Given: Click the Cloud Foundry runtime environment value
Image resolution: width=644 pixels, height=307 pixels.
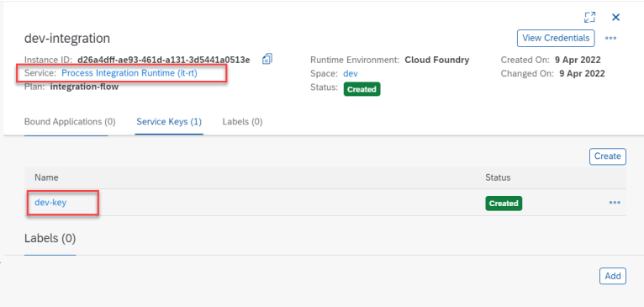Looking at the screenshot, I should 437,60.
